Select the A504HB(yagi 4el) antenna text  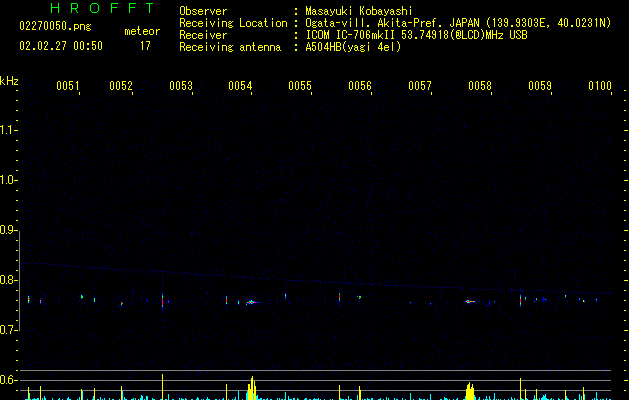pyautogui.click(x=353, y=47)
